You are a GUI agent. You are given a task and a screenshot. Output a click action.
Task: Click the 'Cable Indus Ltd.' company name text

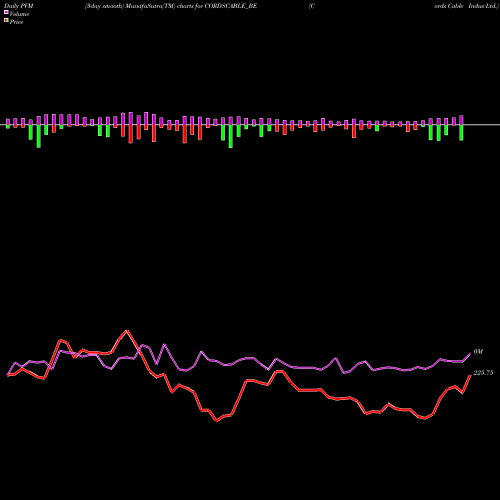[x=473, y=6]
